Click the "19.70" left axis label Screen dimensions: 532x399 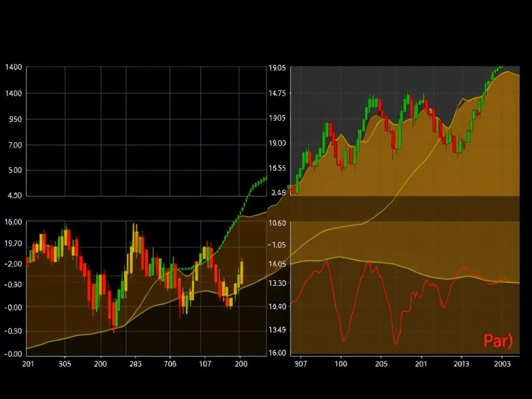(x=13, y=243)
